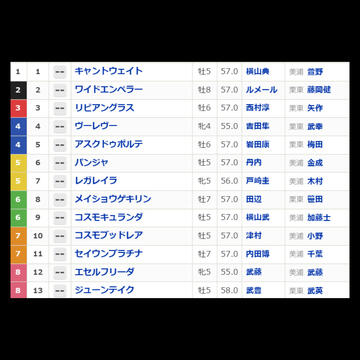The height and width of the screenshot is (360, 360).
Task: Open the mark selector for ワイドエンペラー
Action: pos(60,90)
